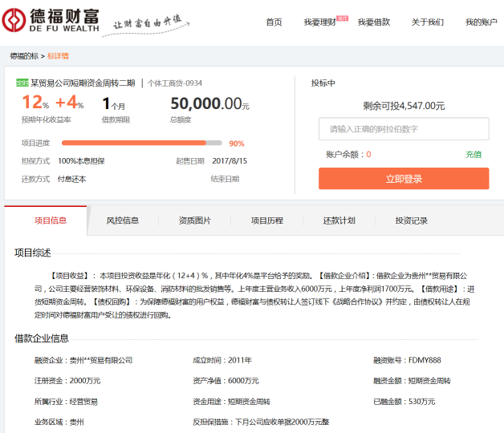Click 德福的标 breadcrumb link

24,56
